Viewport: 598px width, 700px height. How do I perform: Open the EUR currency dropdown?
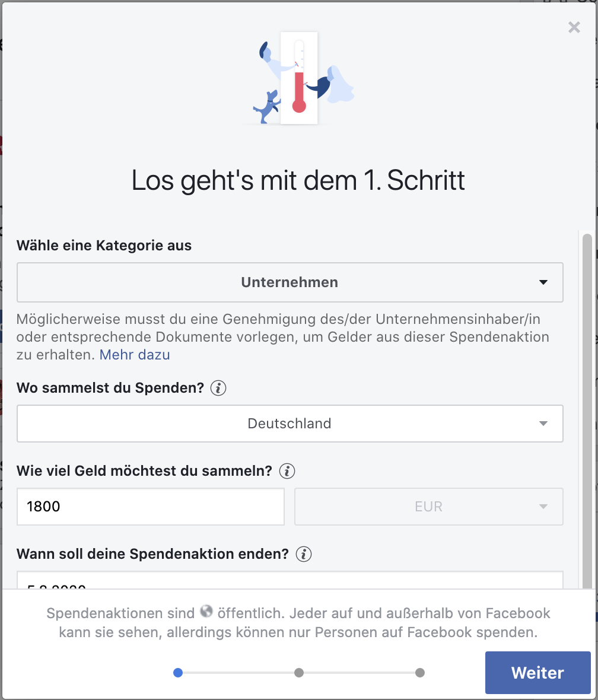[x=429, y=507]
